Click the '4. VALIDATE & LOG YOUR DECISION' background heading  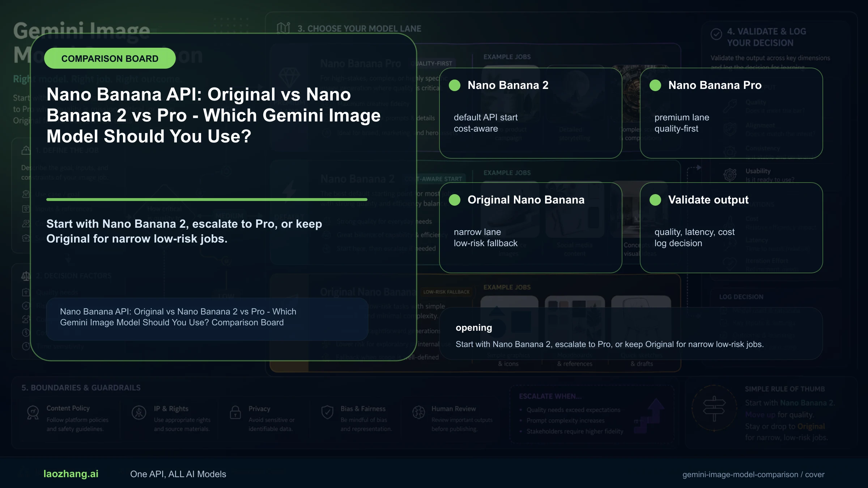[x=767, y=37]
